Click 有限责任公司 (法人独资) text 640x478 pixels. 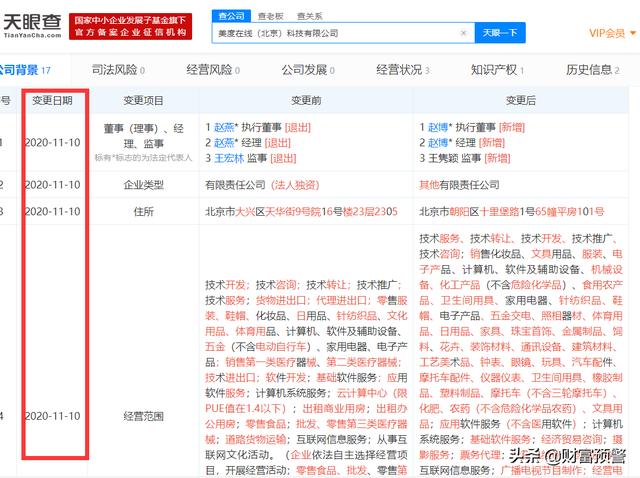click(x=262, y=185)
